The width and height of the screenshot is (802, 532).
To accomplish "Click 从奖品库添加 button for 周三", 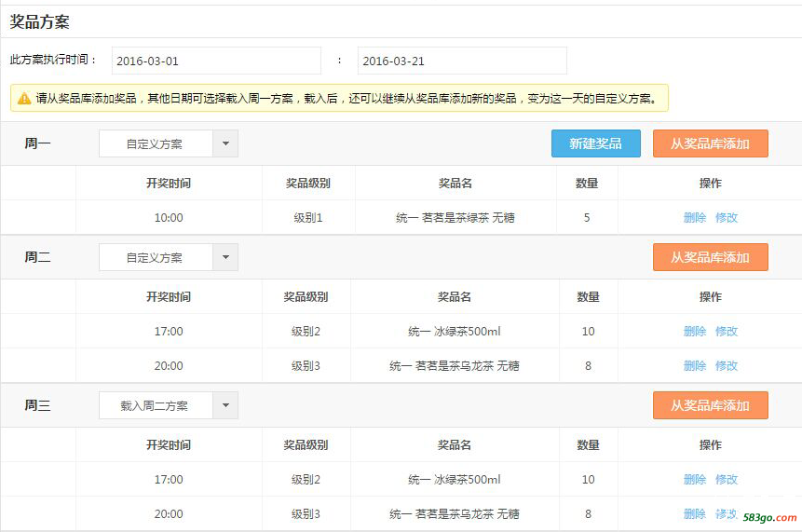I will tap(711, 405).
